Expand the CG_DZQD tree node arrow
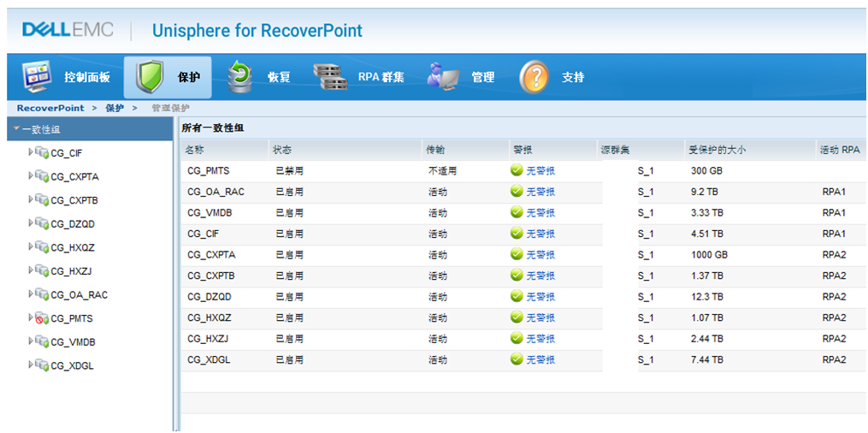Viewport: 868px width, 433px height. [x=31, y=222]
